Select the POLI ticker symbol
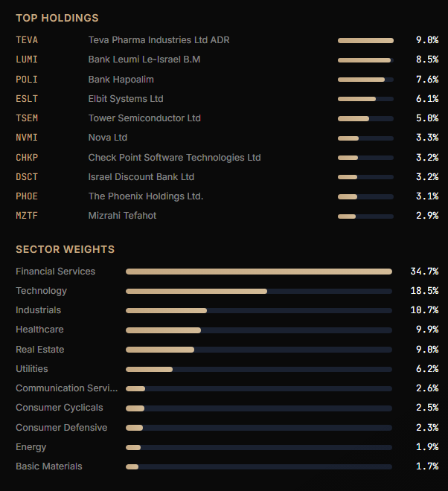 click(x=27, y=79)
